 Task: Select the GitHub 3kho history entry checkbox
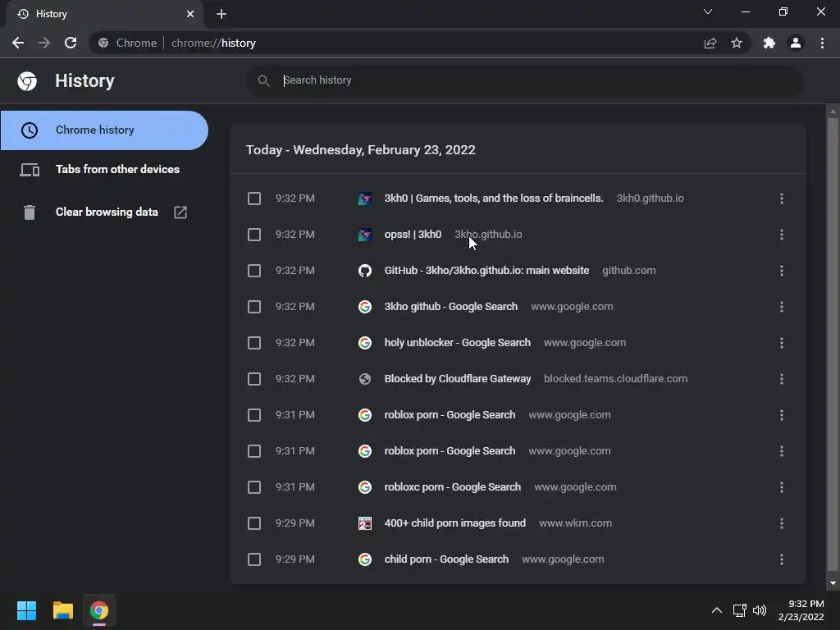(254, 271)
